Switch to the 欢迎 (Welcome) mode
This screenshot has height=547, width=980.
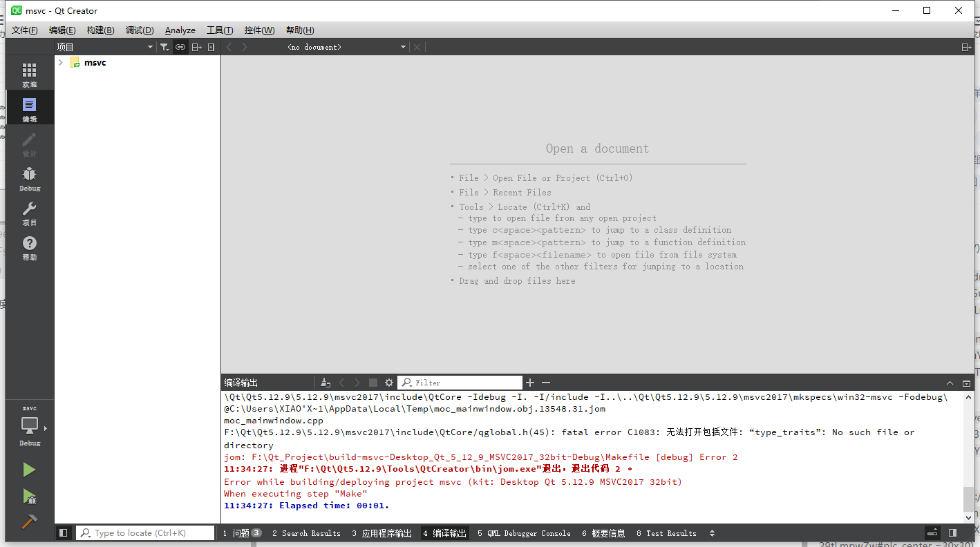pos(29,73)
